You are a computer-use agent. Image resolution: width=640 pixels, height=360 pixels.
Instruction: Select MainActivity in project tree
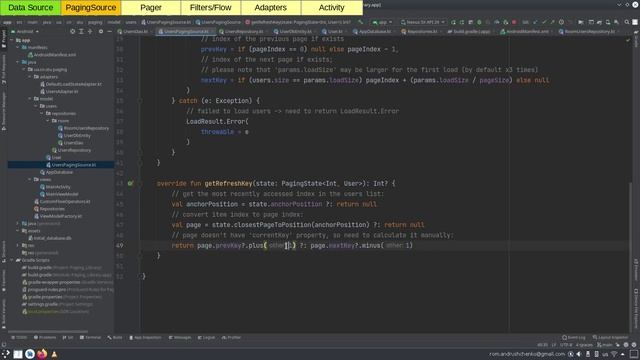click(x=58, y=187)
